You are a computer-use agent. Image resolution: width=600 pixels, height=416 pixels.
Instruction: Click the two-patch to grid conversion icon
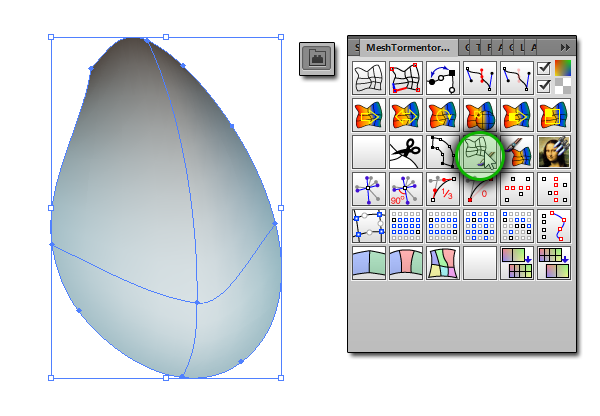[517, 264]
